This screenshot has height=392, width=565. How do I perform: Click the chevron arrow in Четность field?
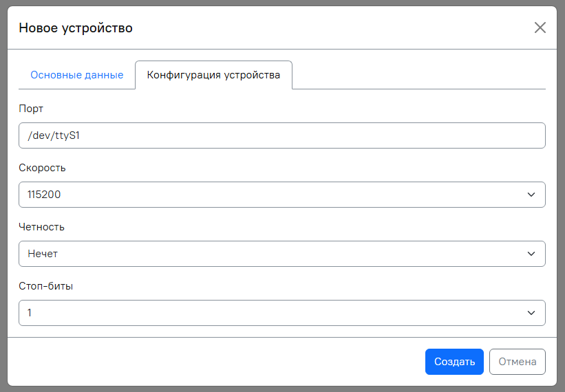point(531,254)
